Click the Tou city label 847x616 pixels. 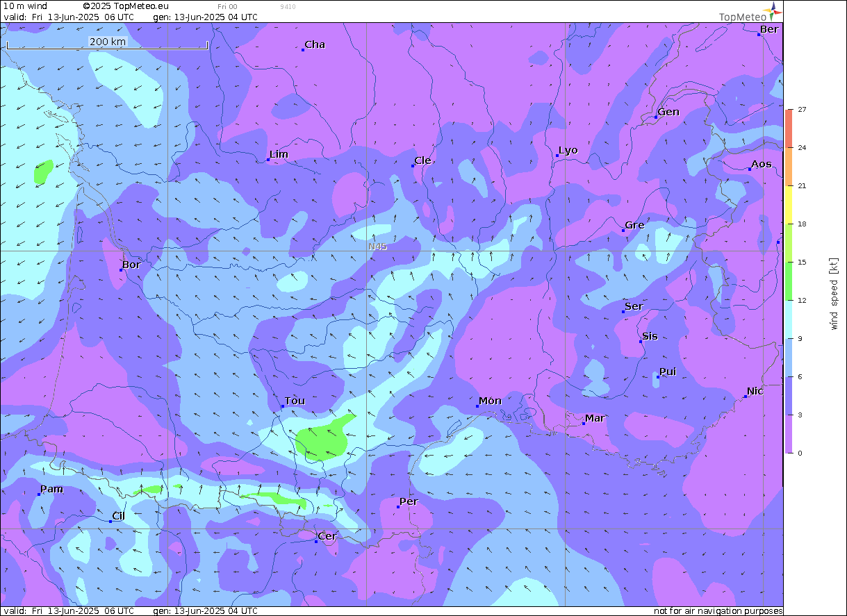tap(295, 401)
